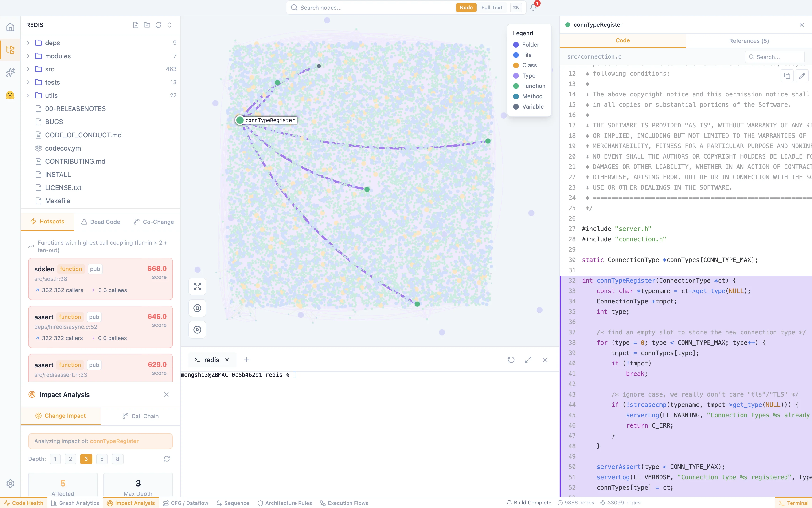Image resolution: width=812 pixels, height=508 pixels.
Task: Add a new terminal tab
Action: [247, 360]
